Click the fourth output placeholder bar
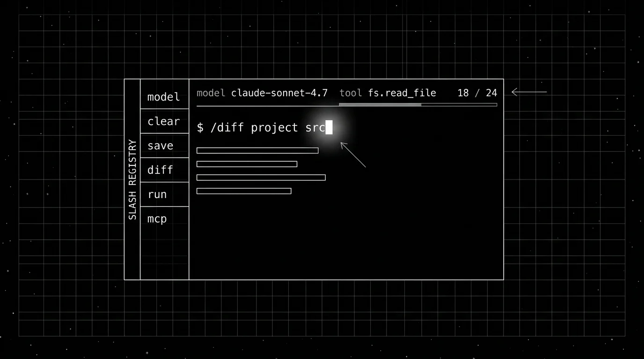 244,191
